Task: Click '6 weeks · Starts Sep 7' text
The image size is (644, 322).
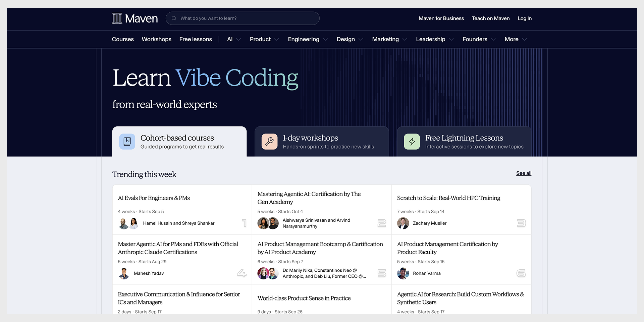Action: click(280, 262)
